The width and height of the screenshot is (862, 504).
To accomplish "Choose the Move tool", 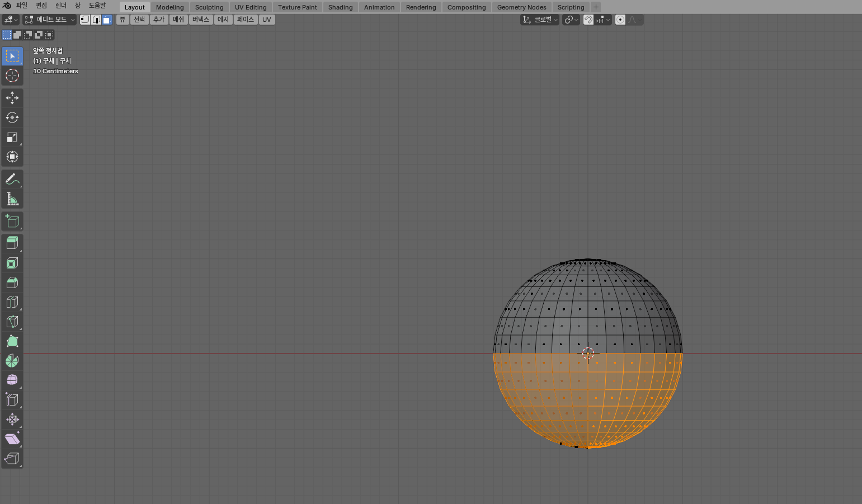I will 12,98.
